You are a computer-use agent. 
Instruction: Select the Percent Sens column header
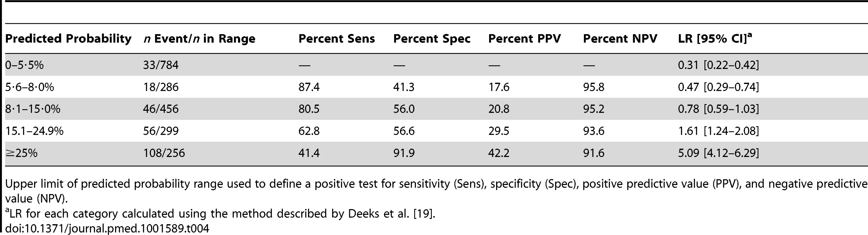(337, 39)
